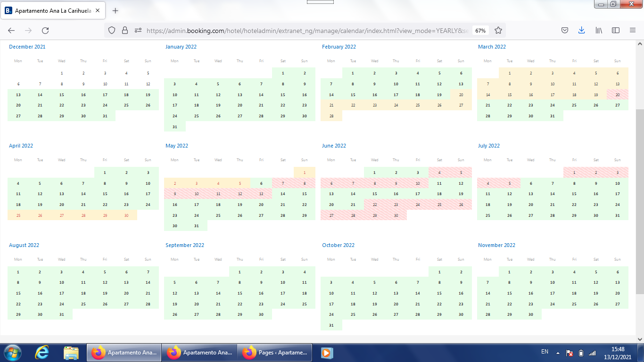644x362 pixels.
Task: Switch to the Pages taskbar Firefox window
Action: 275,352
